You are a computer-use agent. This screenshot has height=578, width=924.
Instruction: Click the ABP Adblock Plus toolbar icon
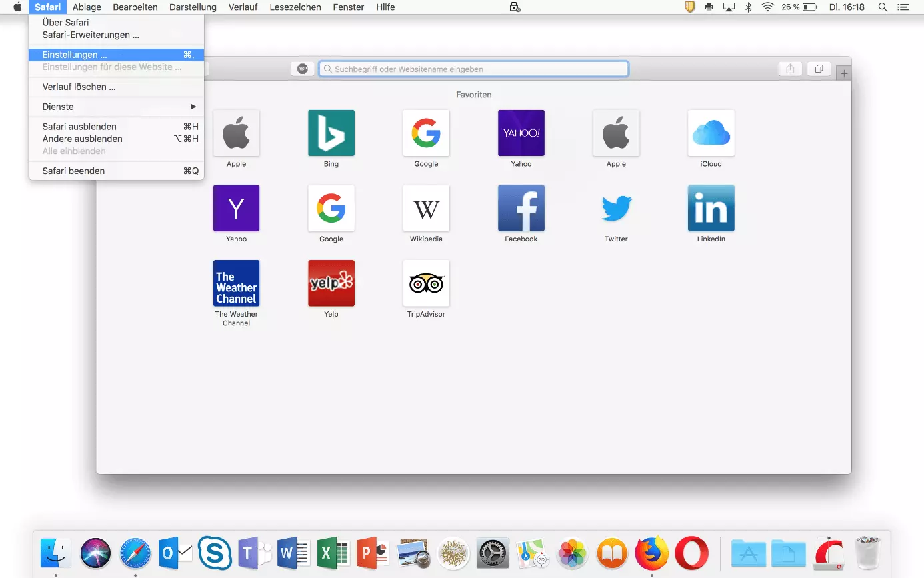303,69
